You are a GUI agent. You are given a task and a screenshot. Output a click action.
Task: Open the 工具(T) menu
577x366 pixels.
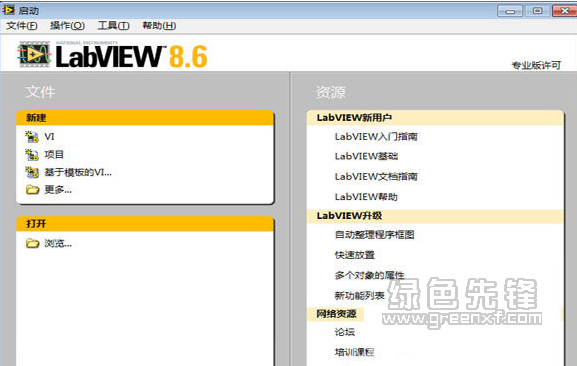pyautogui.click(x=113, y=26)
